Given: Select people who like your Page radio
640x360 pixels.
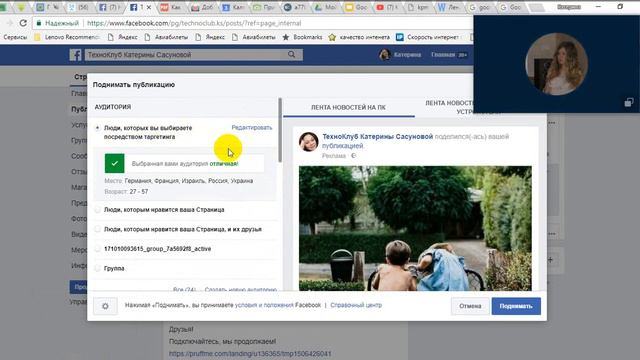Looking at the screenshot, I should (x=98, y=210).
